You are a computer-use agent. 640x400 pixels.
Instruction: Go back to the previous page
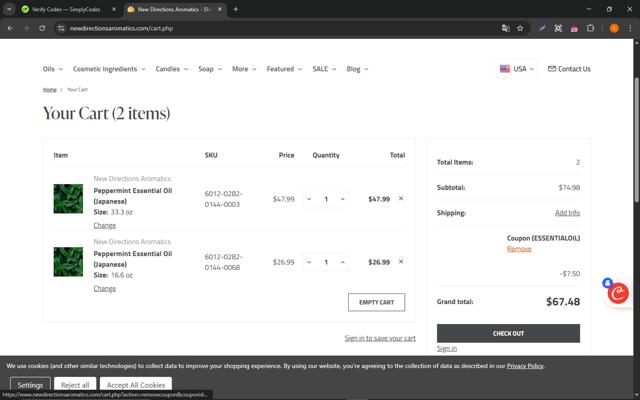pos(10,28)
